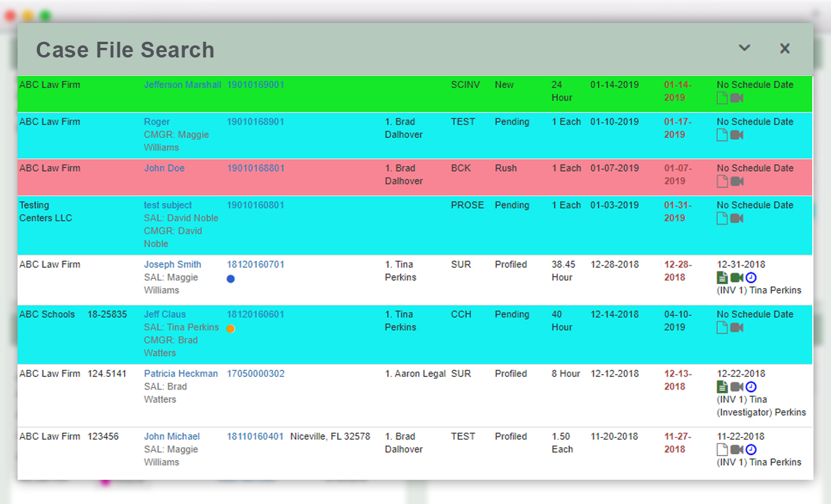Click clock icon in Patricia Heckman row
The height and width of the screenshot is (504, 831).
click(x=751, y=387)
